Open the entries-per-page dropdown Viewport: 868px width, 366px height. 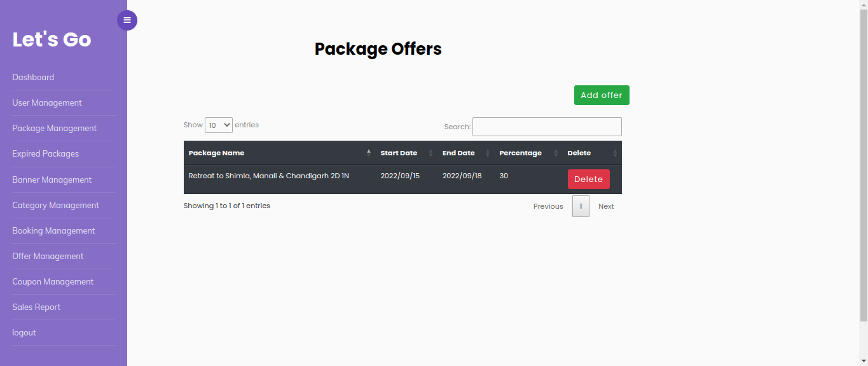click(x=219, y=125)
